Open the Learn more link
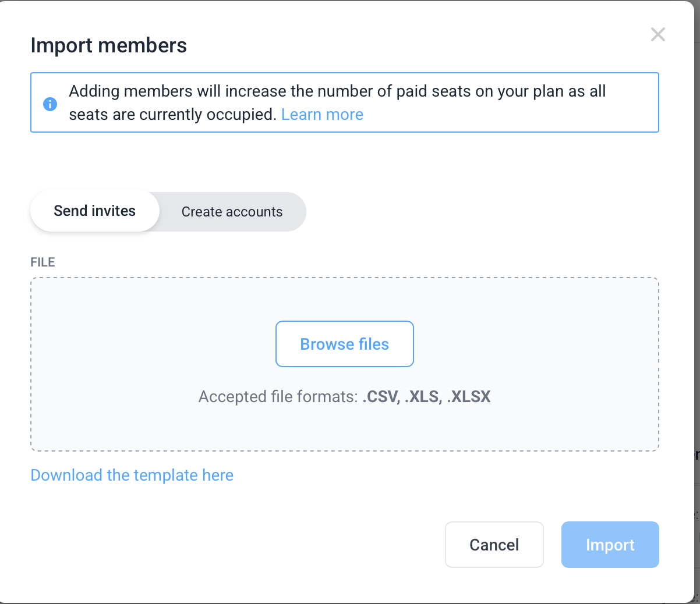The width and height of the screenshot is (700, 604). (322, 115)
